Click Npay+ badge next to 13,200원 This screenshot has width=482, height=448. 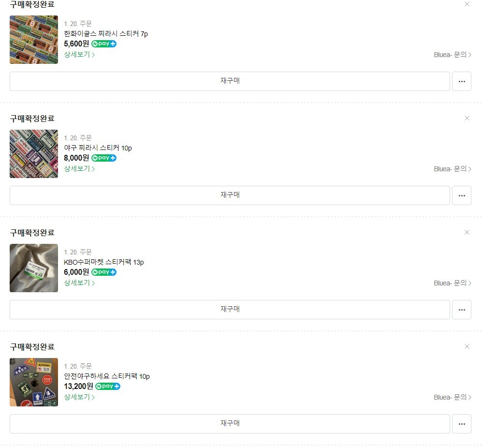click(x=108, y=386)
